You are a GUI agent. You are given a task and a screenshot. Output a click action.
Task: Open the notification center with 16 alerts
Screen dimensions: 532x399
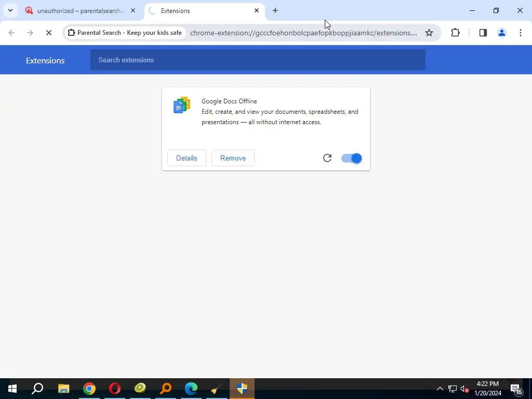[516, 389]
